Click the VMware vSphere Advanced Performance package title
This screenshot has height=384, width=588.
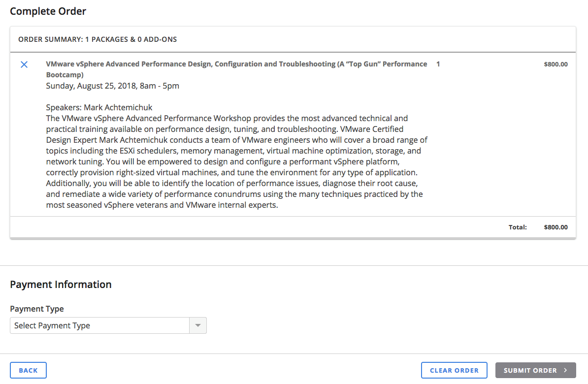click(236, 64)
